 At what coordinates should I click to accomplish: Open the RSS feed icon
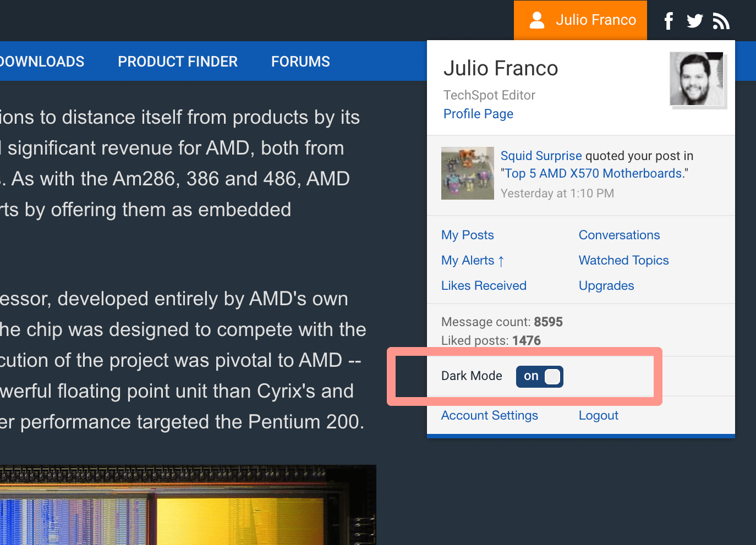coord(721,21)
